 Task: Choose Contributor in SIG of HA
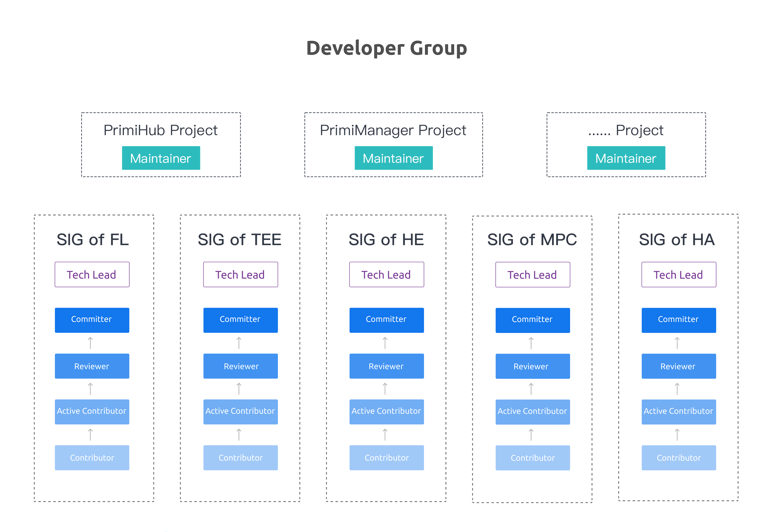pos(679,458)
